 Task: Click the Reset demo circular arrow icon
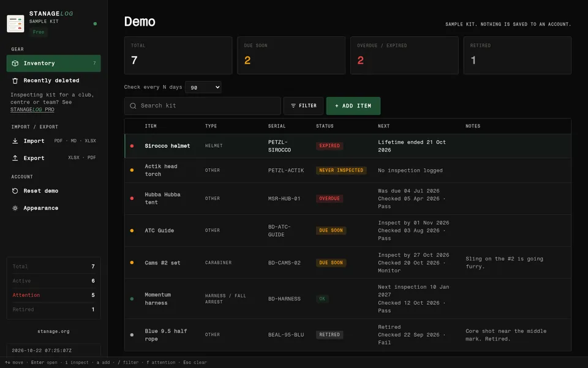point(15,191)
